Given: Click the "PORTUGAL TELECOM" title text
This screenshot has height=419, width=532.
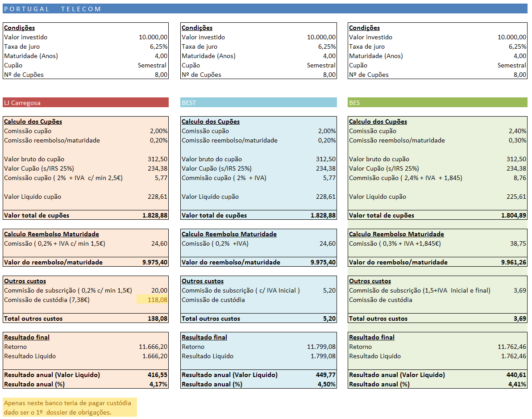Looking at the screenshot, I should pyautogui.click(x=53, y=9).
